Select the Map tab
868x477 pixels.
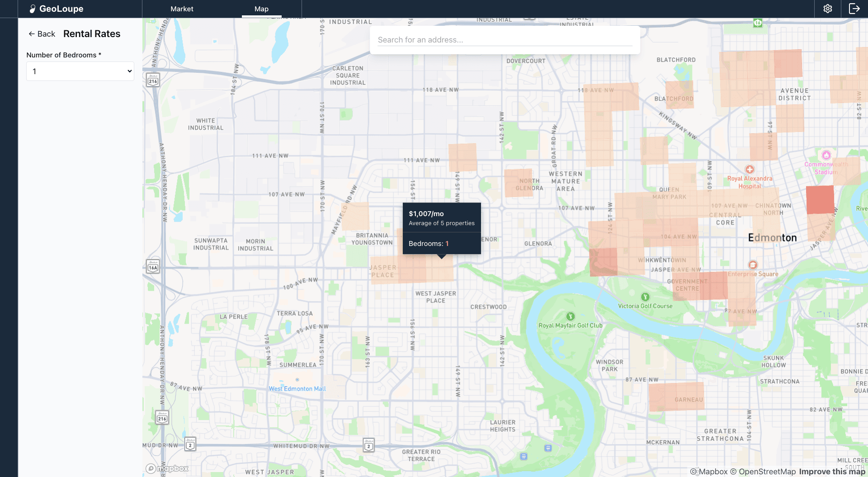tap(261, 9)
